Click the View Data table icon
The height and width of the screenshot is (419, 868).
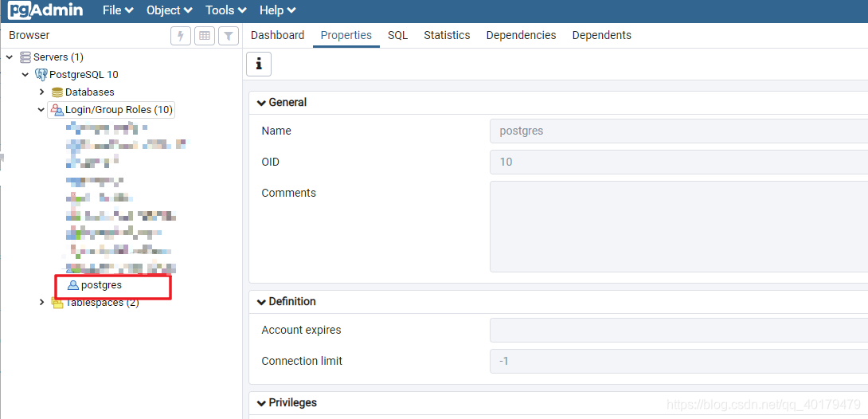pos(205,36)
